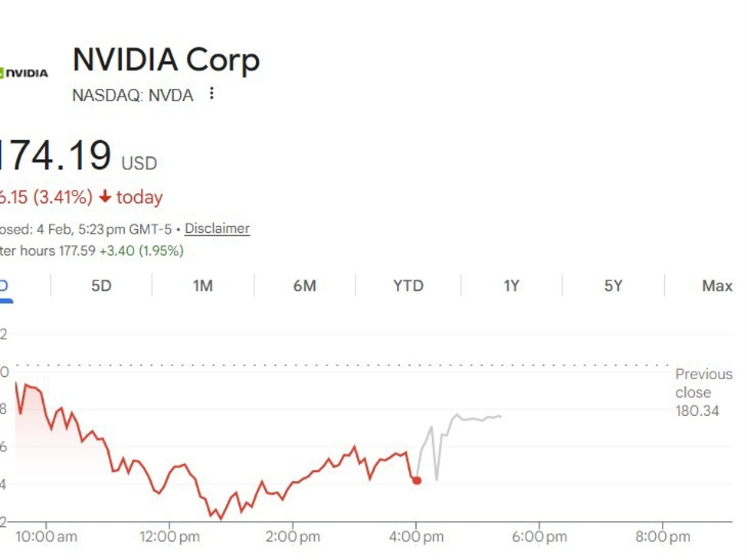747x560 pixels.
Task: Open the three-dot options menu
Action: click(x=211, y=93)
